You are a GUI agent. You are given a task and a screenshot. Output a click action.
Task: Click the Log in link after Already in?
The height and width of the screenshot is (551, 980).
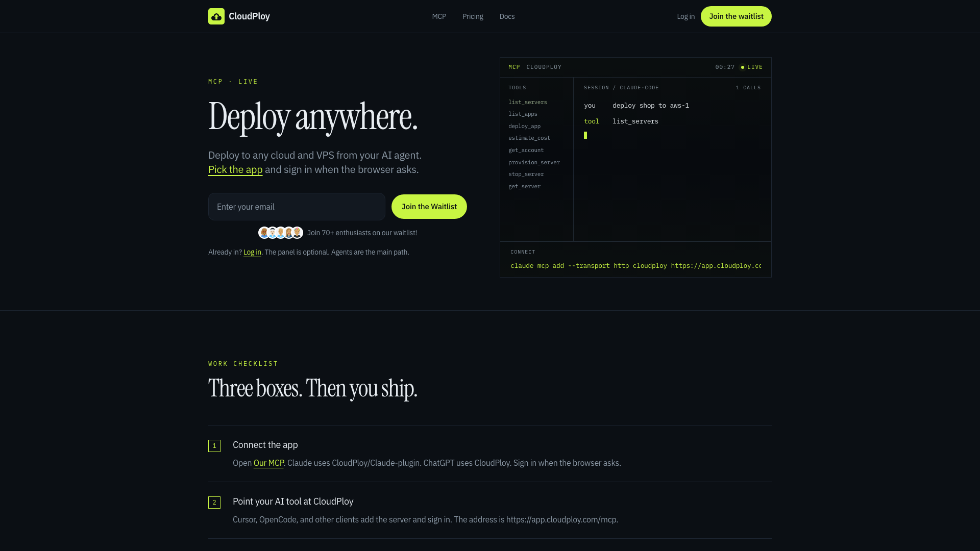click(x=252, y=252)
